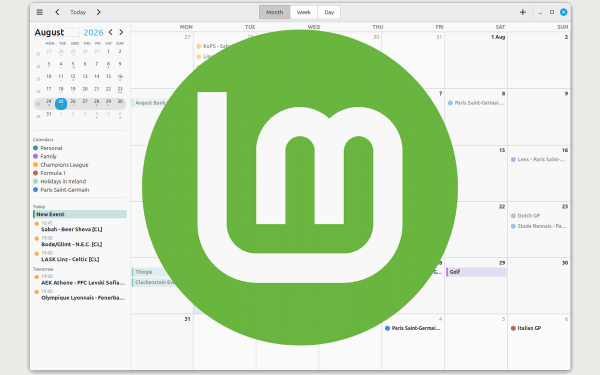Show next month in the mini calendar
This screenshot has height=375, width=600.
tap(121, 32)
